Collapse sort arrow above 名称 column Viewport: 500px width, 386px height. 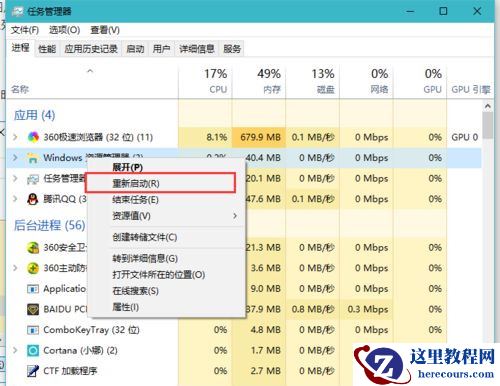pyautogui.click(x=90, y=71)
